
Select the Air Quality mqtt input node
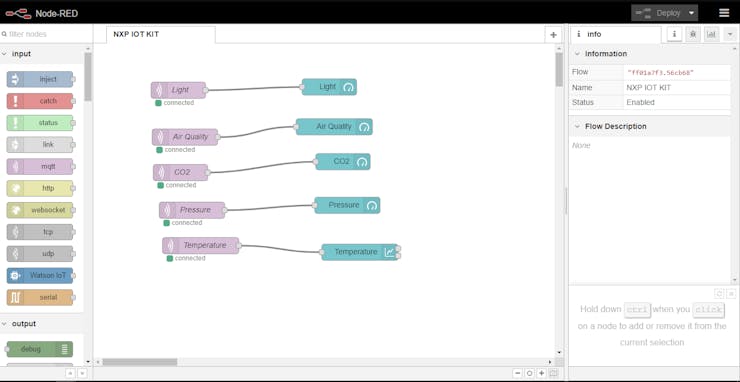coord(185,136)
